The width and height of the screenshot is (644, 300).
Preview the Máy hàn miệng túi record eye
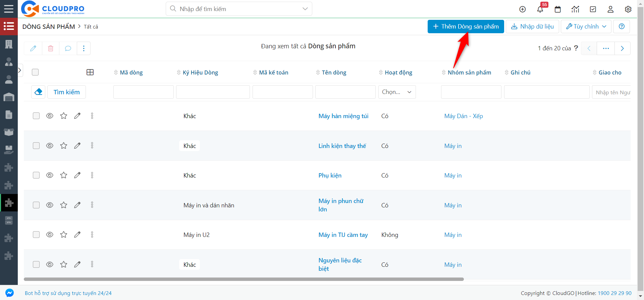click(x=50, y=116)
